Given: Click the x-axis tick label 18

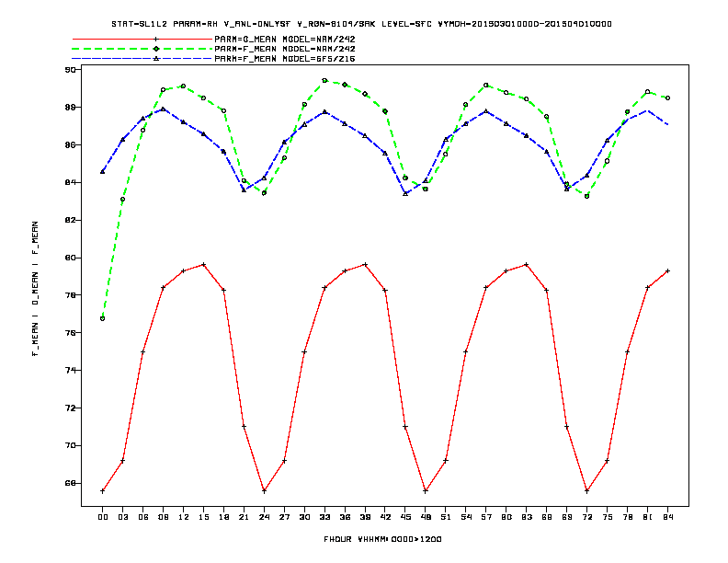Looking at the screenshot, I should coord(223,517).
